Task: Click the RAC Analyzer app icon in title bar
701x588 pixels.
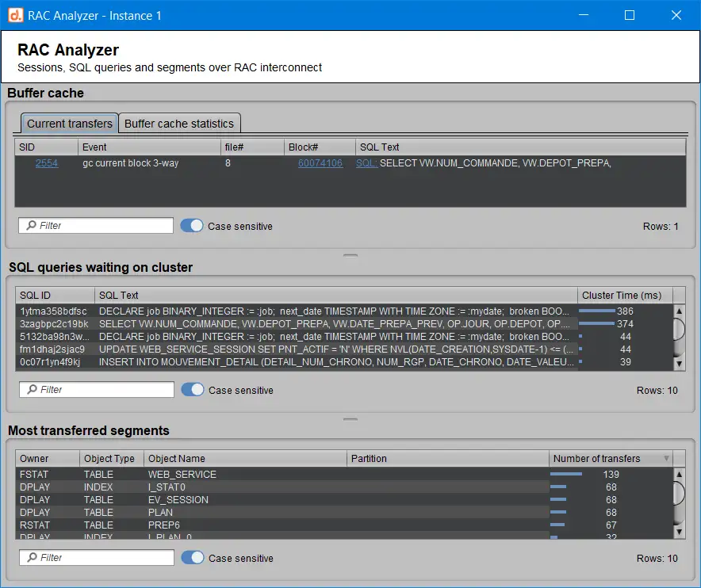Action: pyautogui.click(x=16, y=15)
